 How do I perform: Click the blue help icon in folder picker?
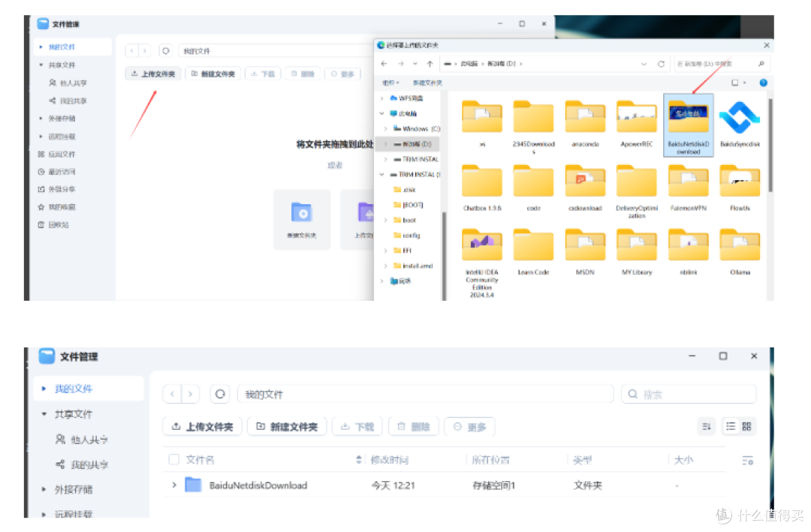pos(764,83)
